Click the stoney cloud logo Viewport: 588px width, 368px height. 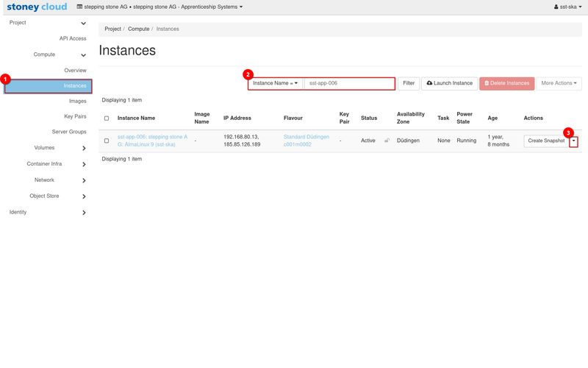pyautogui.click(x=37, y=7)
